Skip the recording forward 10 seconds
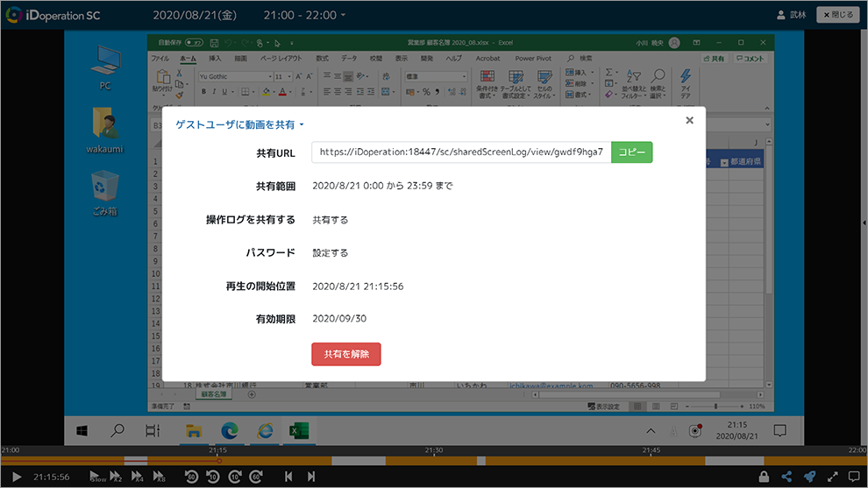 click(235, 477)
